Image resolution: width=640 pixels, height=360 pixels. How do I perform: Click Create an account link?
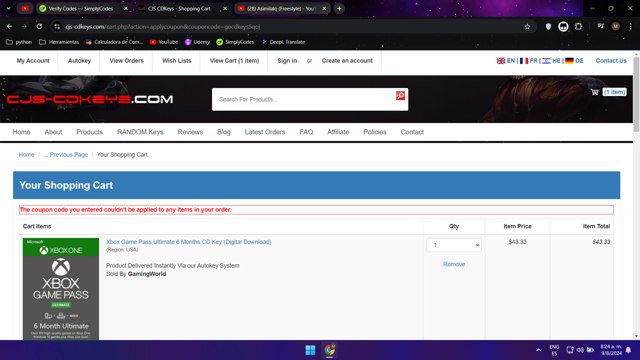(x=347, y=60)
